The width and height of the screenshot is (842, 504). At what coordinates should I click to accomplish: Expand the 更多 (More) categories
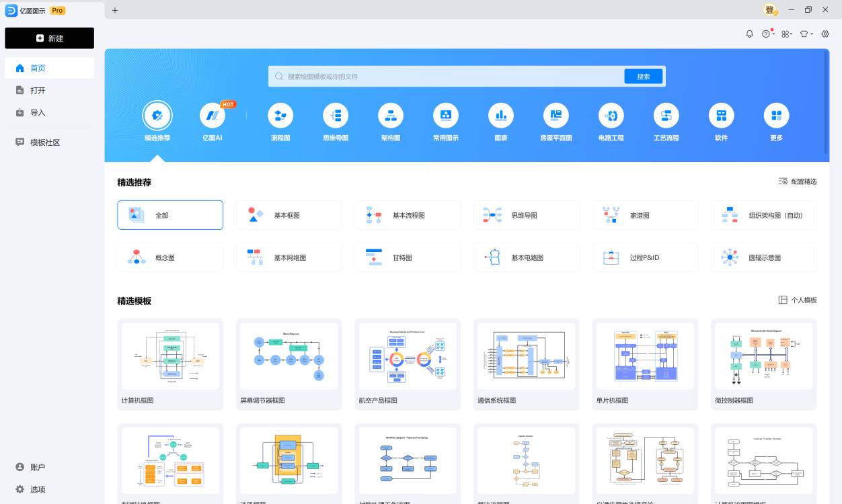point(776,121)
